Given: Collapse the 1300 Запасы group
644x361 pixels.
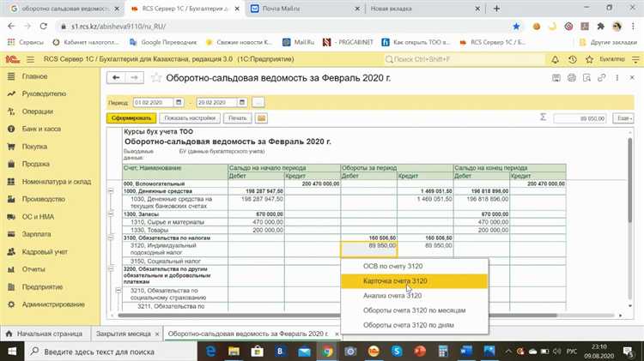Looking at the screenshot, I should [x=111, y=214].
